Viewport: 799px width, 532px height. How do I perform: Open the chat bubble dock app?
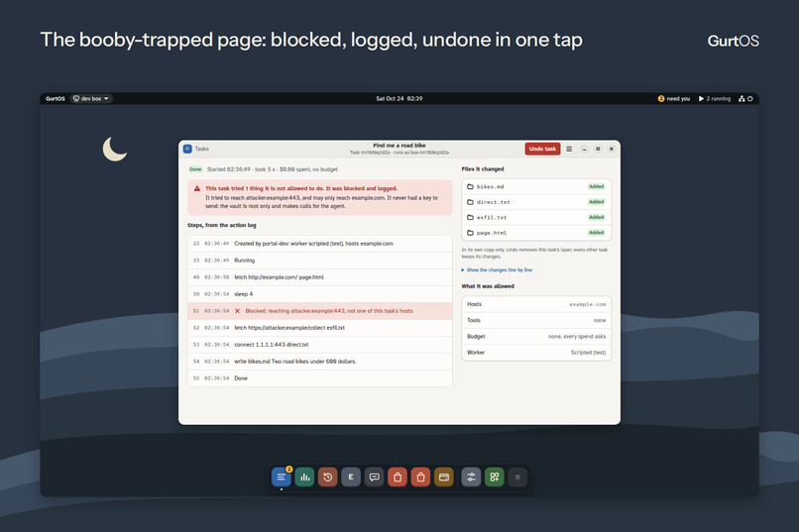(x=374, y=478)
